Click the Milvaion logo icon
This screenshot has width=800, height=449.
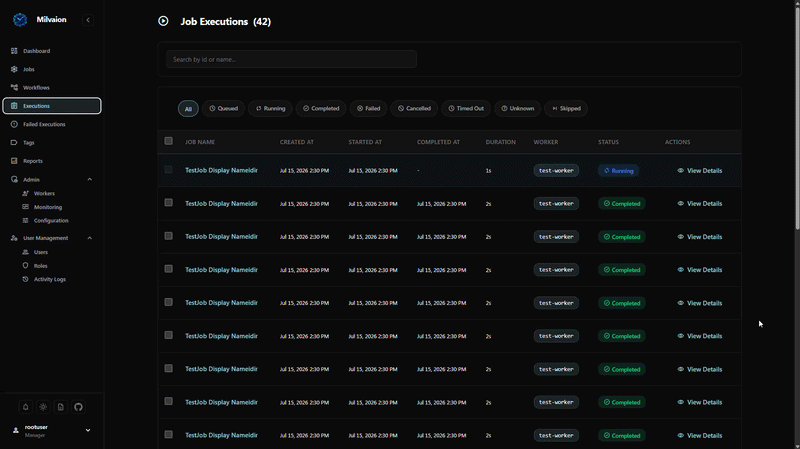coord(20,20)
